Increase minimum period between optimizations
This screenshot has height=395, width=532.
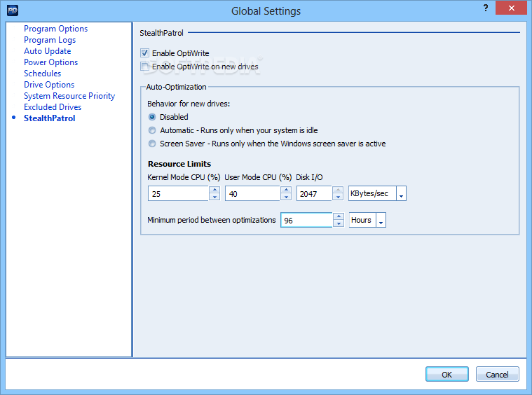point(339,216)
